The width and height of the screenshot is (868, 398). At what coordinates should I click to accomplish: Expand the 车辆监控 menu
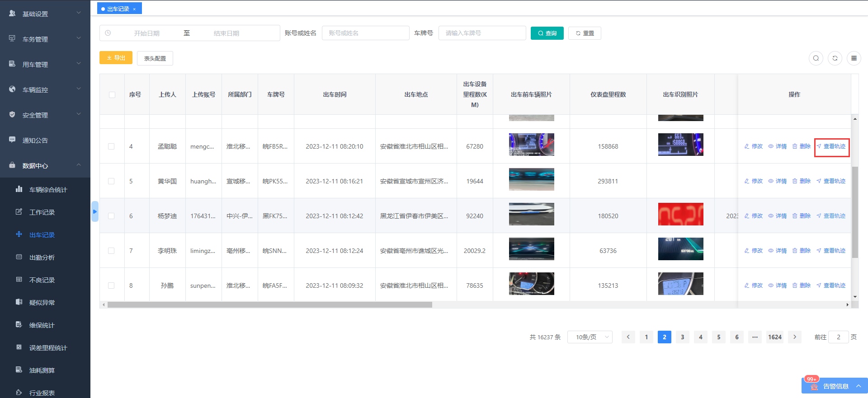point(45,89)
